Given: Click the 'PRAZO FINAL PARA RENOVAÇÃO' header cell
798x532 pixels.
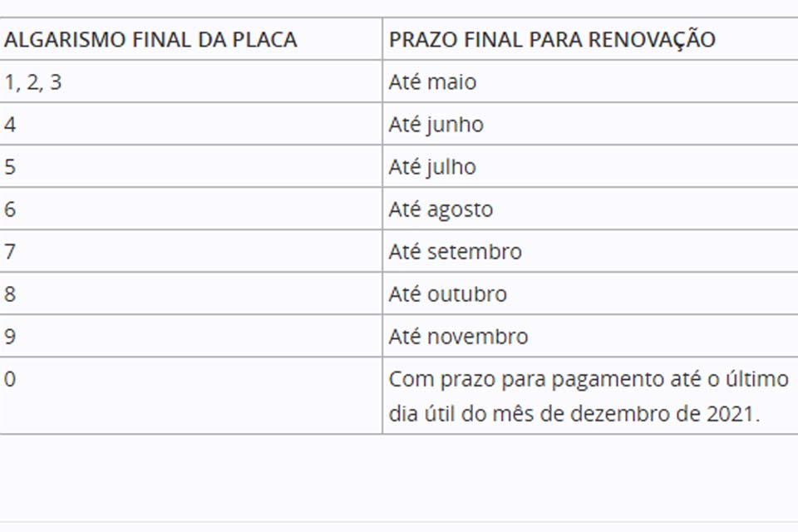Looking at the screenshot, I should (x=552, y=40).
